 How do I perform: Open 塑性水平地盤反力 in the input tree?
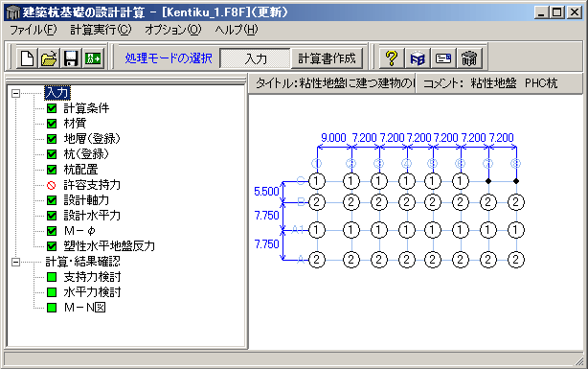[x=109, y=246]
